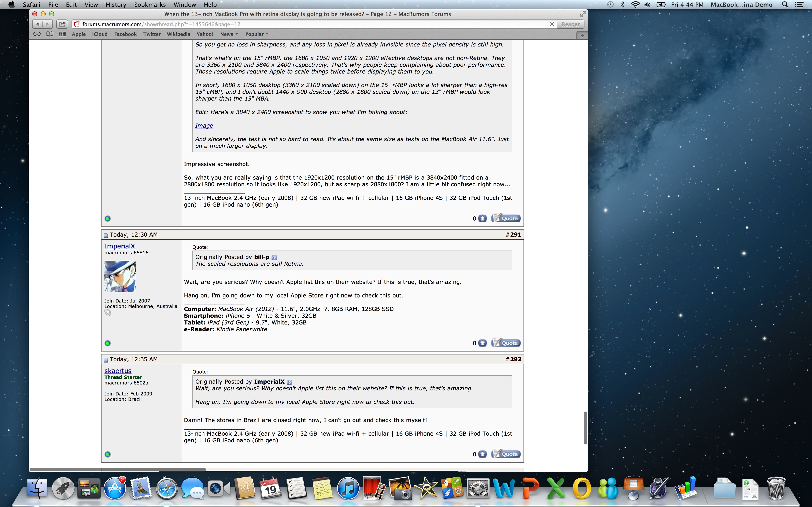Image resolution: width=812 pixels, height=507 pixels.
Task: Toggle ImperialX's green online status indicator
Action: (107, 343)
